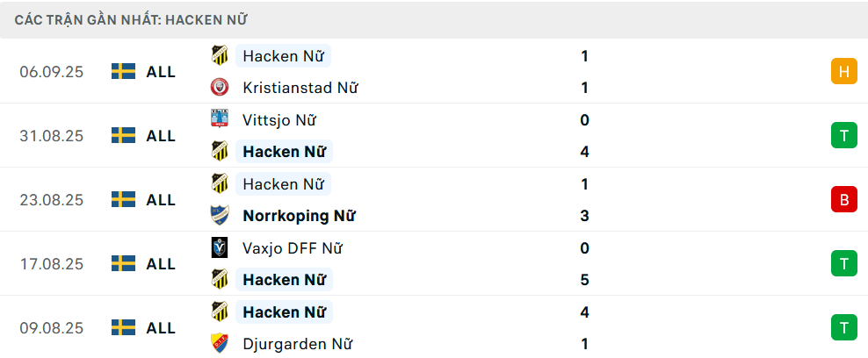Screen dimensions: 868x358
Task: Click green T badge for 17.08.25 match
Action: (843, 264)
